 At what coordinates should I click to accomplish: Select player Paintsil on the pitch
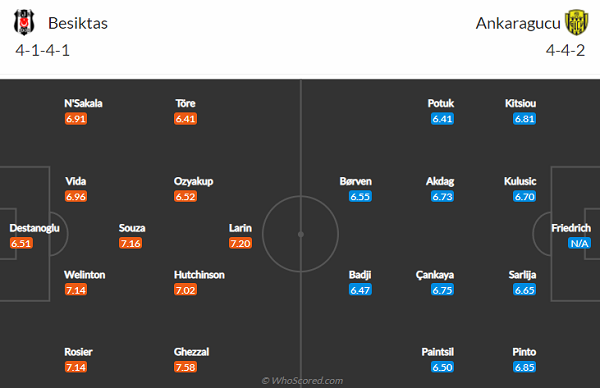click(438, 352)
